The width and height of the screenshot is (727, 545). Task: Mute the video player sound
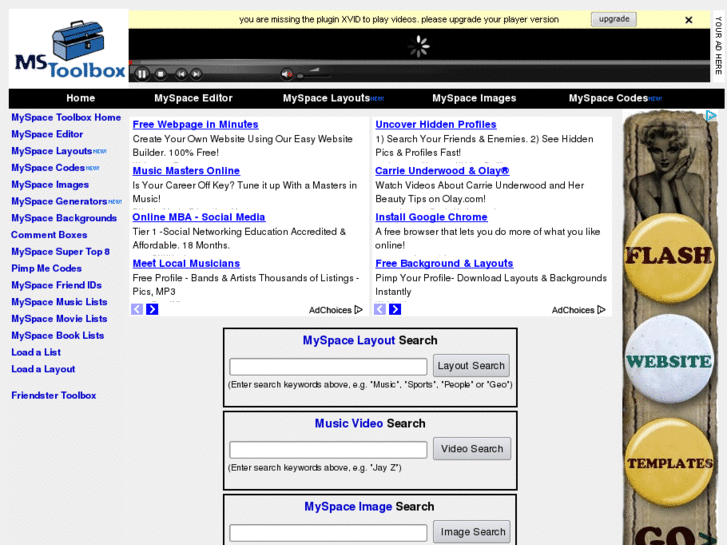coord(287,74)
